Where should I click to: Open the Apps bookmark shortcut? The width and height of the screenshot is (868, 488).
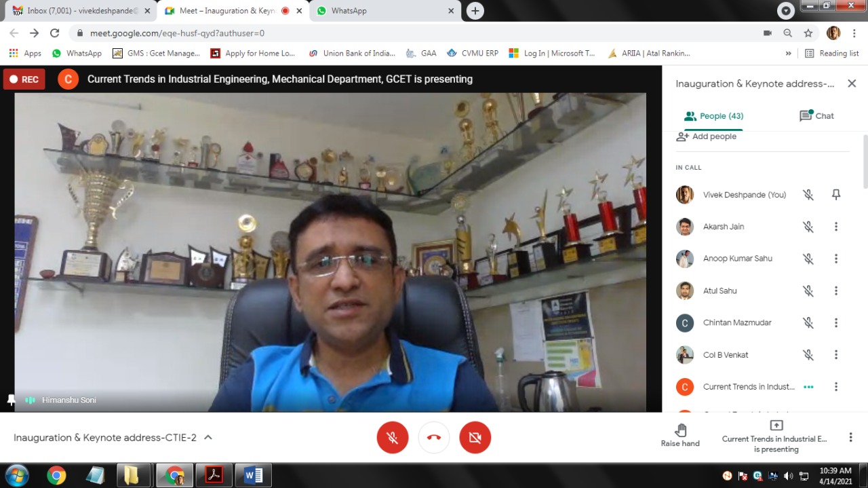(x=25, y=53)
